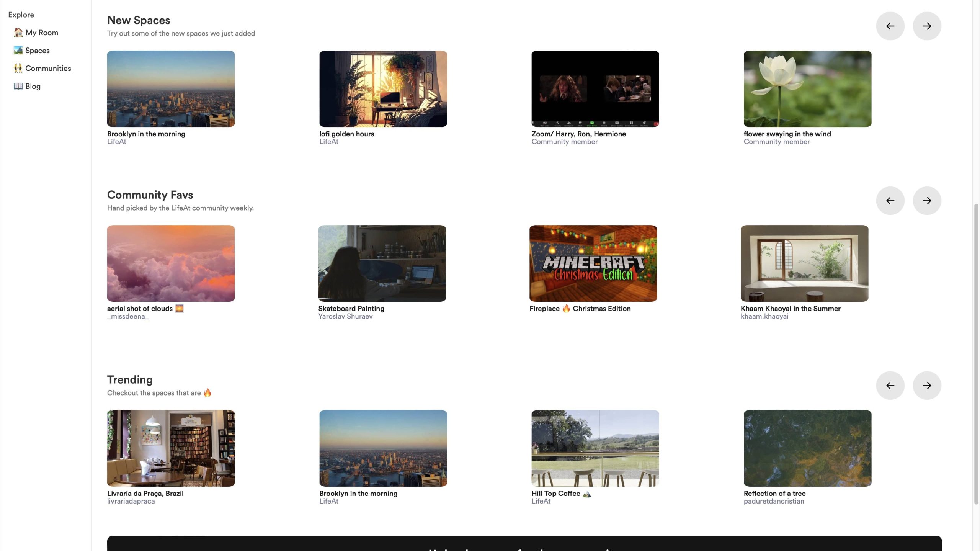Open the Livraria da Praça, Brazil thumbnail
The width and height of the screenshot is (980, 551).
click(x=171, y=448)
